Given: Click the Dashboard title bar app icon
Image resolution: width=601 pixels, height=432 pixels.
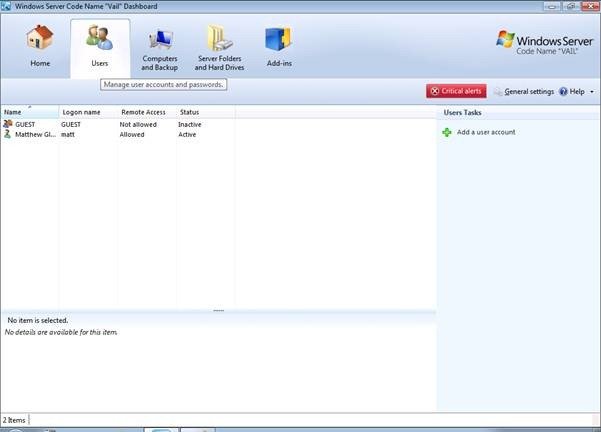Looking at the screenshot, I should pyautogui.click(x=6, y=6).
